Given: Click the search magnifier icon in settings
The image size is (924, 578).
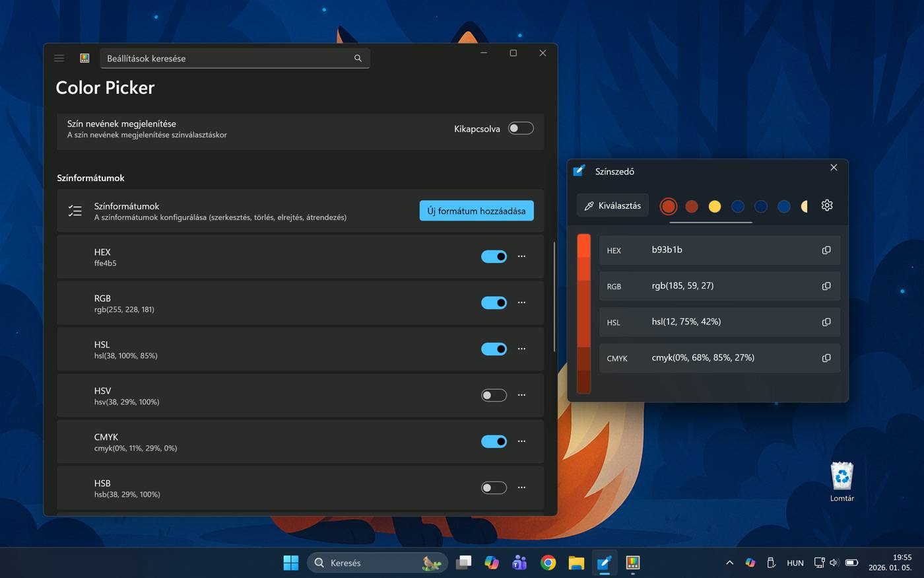Looking at the screenshot, I should [358, 58].
